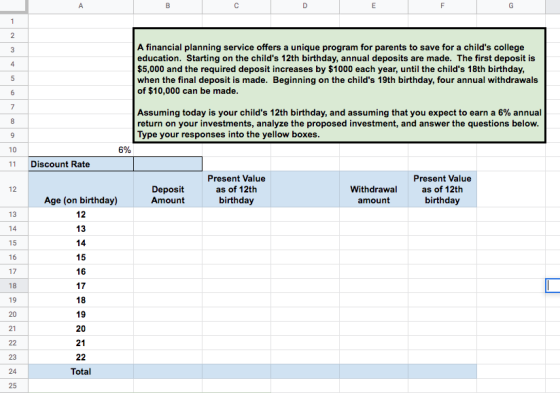Select Deposit Amount cell for age 12
Viewport: 560px width, 393px height.
(168, 214)
